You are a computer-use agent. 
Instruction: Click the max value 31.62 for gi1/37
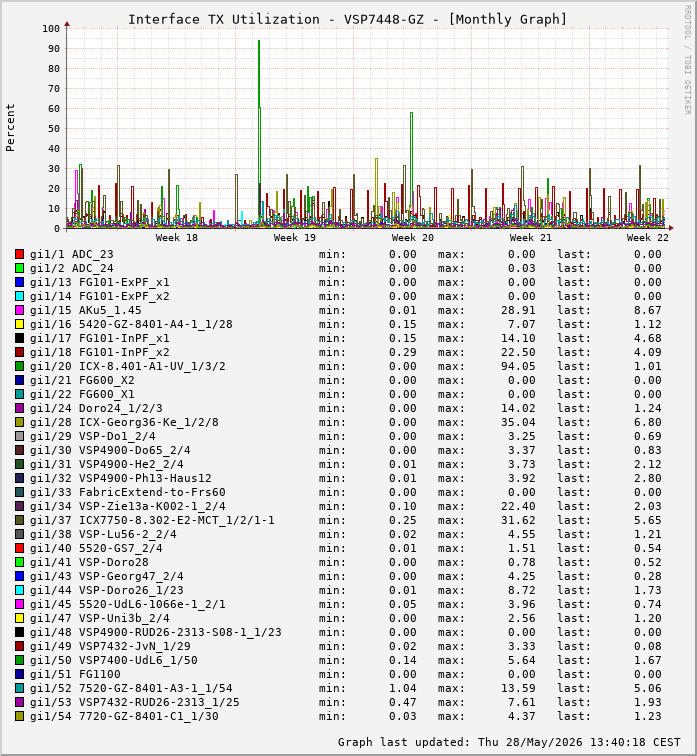pyautogui.click(x=518, y=520)
